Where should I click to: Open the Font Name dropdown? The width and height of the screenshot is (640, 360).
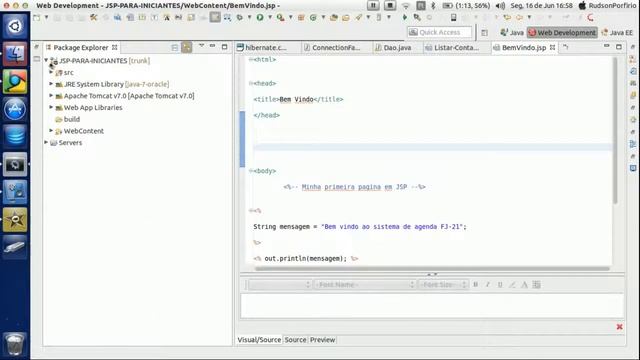click(x=365, y=284)
